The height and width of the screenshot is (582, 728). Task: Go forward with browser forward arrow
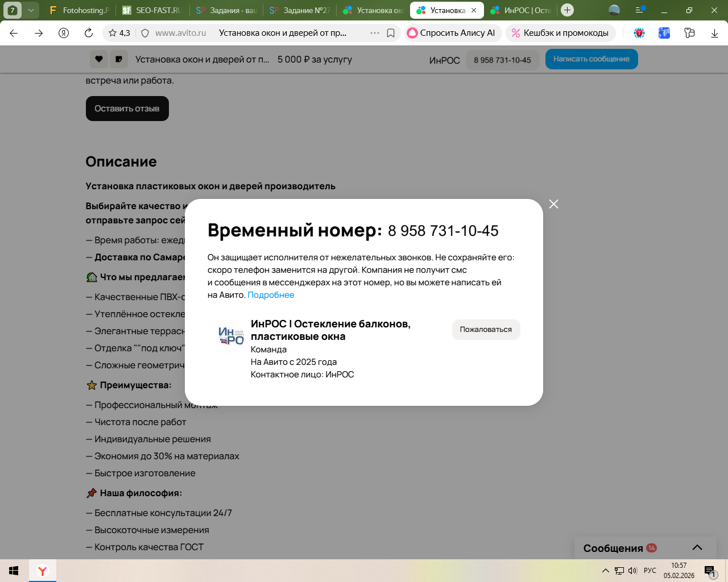tap(39, 33)
